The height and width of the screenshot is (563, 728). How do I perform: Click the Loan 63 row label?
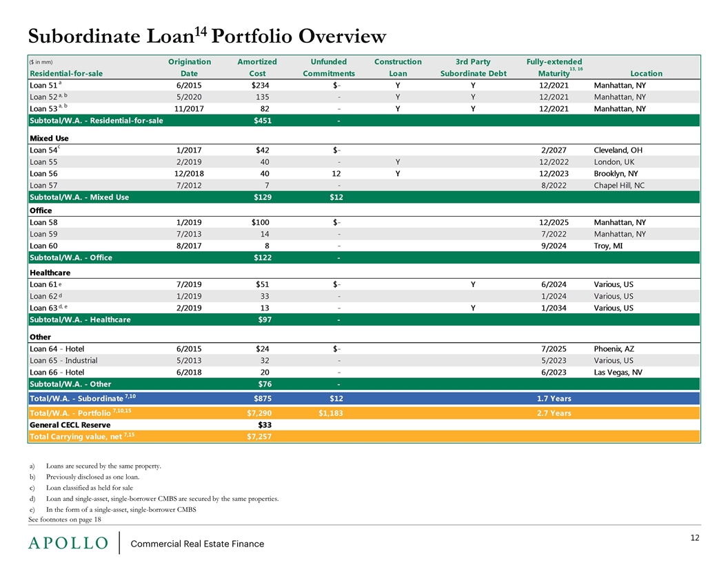coord(48,308)
